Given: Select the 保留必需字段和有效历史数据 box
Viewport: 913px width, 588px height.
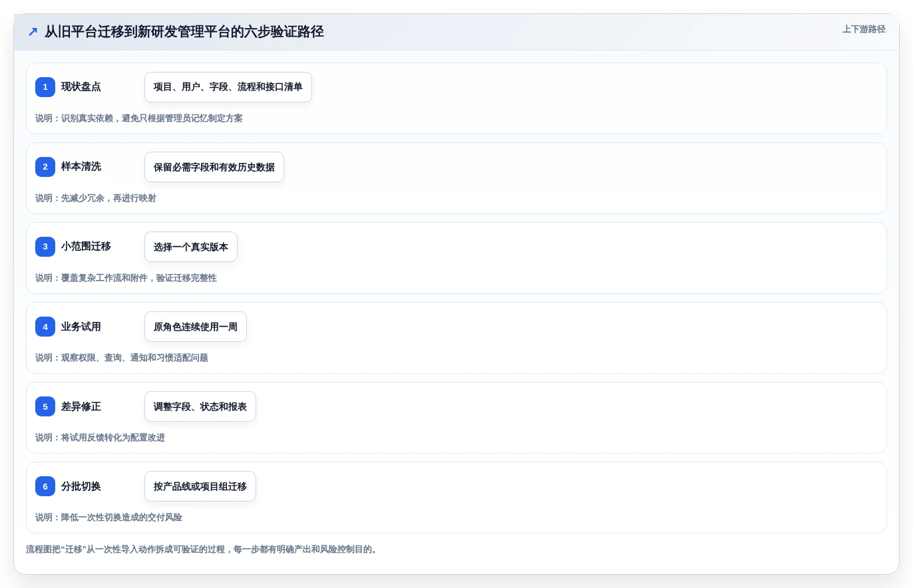Looking at the screenshot, I should coord(214,167).
